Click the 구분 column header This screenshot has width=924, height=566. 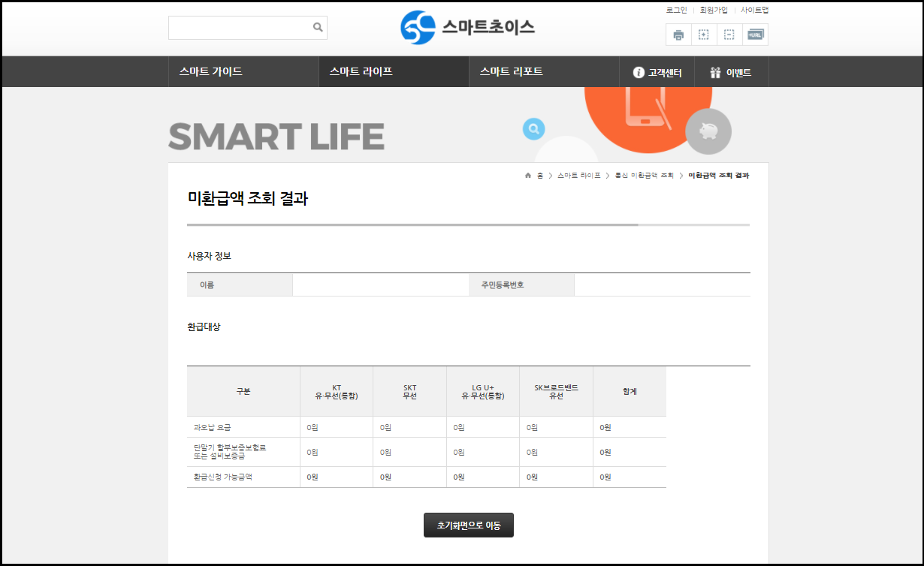(x=243, y=391)
